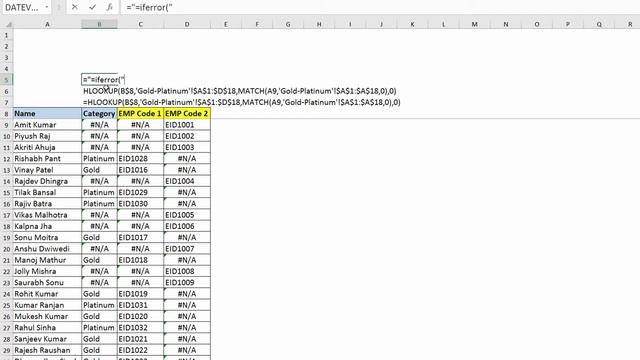Select the cell 'Vikas Malhotra'
Screen dimensions: 640x360
(x=47, y=215)
